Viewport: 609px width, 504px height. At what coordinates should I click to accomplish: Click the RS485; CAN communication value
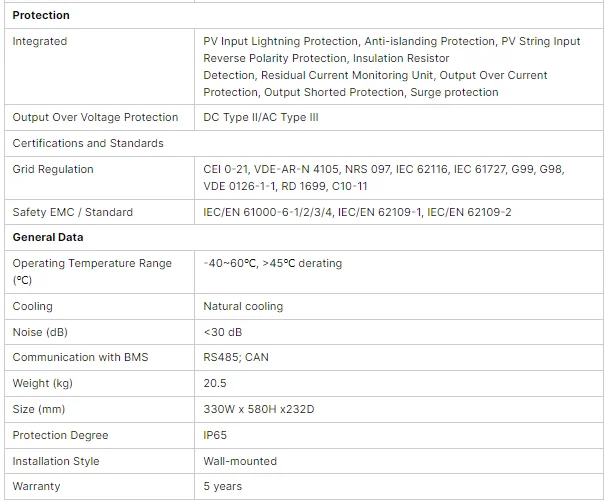pos(236,357)
